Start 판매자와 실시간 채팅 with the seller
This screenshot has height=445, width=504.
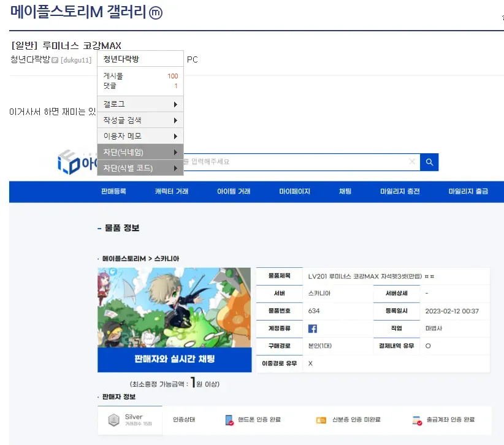coord(175,360)
